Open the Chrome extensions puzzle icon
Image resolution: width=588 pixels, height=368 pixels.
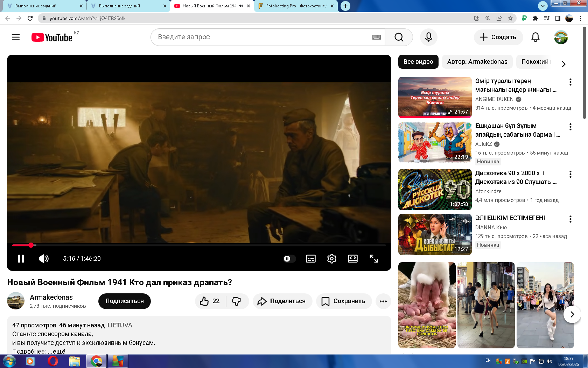coord(535,18)
